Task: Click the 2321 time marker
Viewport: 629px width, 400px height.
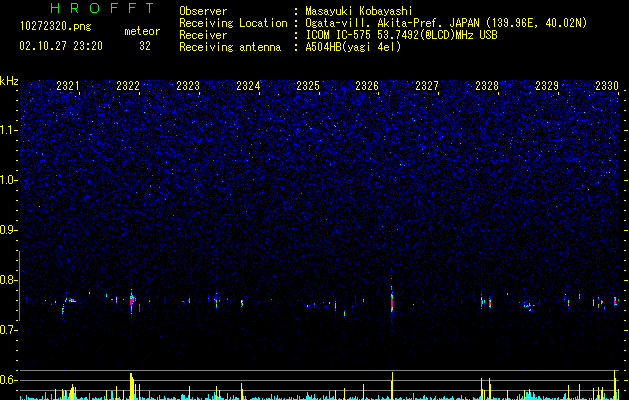Action: [68, 85]
